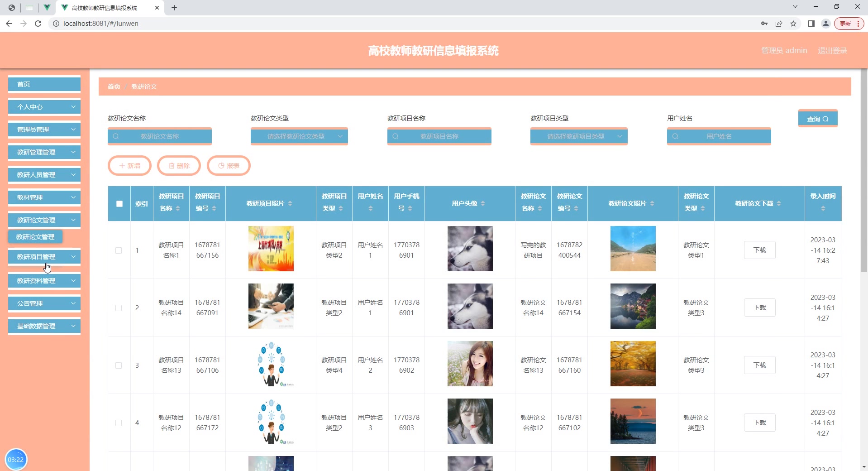
Task: Sort the table by 录入时间 column
Action: point(823,208)
